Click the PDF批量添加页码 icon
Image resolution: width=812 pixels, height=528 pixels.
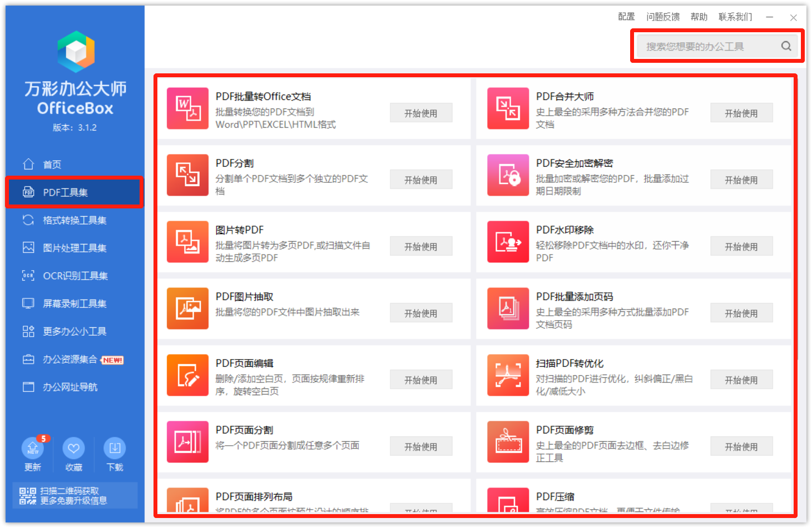pos(508,308)
